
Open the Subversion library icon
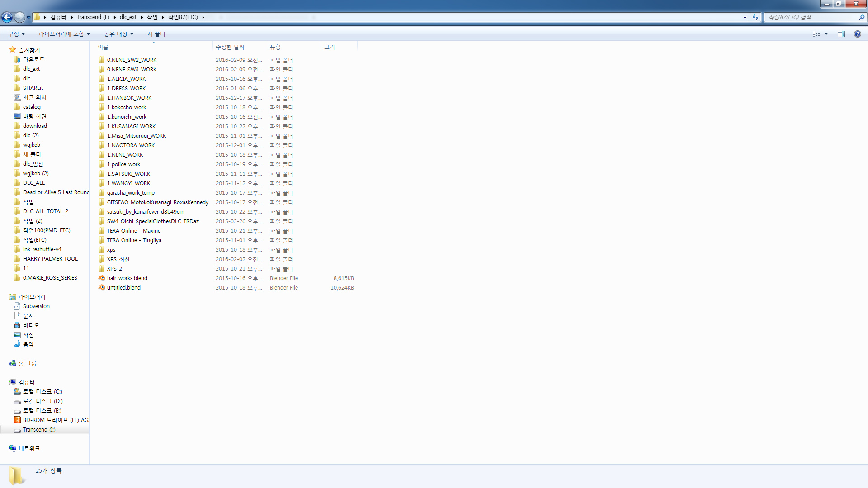17,306
